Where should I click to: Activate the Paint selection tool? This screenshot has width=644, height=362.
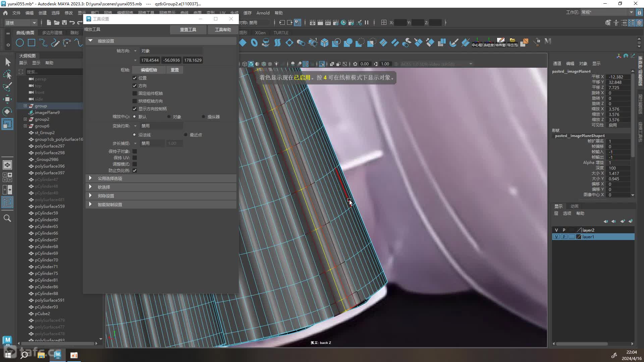point(7,87)
